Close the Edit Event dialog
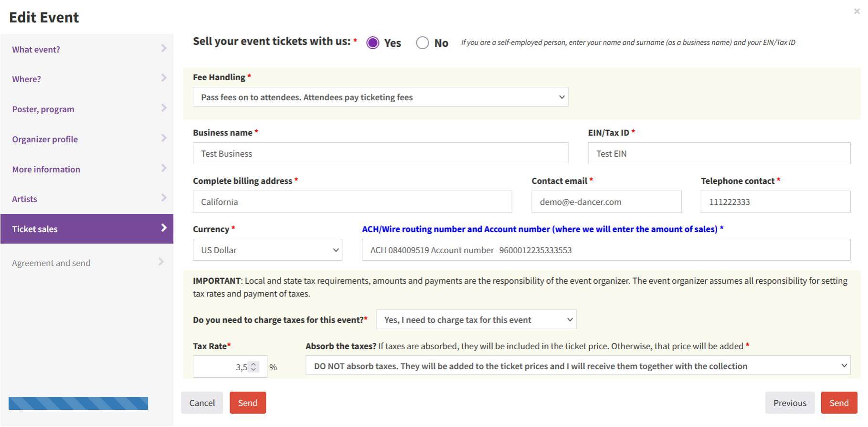This screenshot has height=427, width=868. 857,11
